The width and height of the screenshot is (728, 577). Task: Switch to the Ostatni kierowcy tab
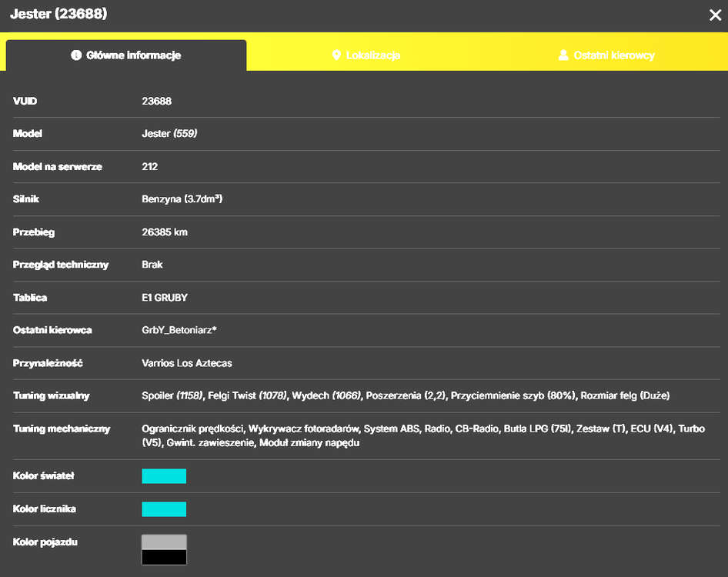pos(606,55)
